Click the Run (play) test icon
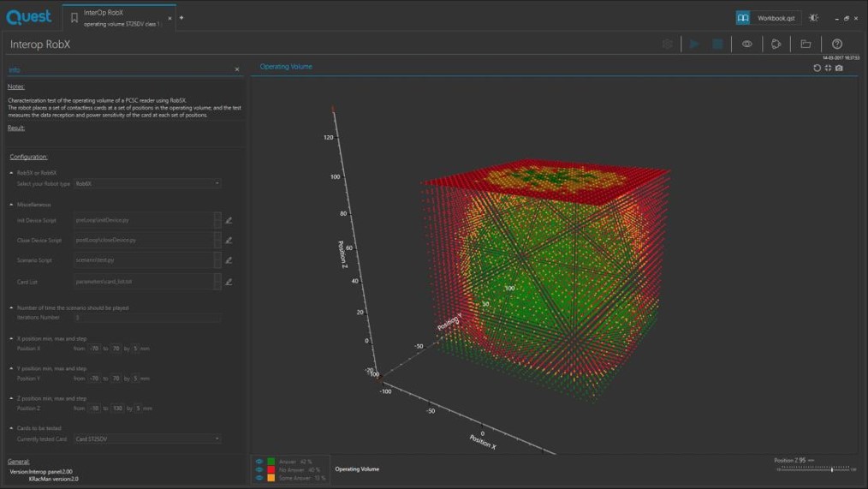Screen dimensions: 868x489 tap(694, 44)
